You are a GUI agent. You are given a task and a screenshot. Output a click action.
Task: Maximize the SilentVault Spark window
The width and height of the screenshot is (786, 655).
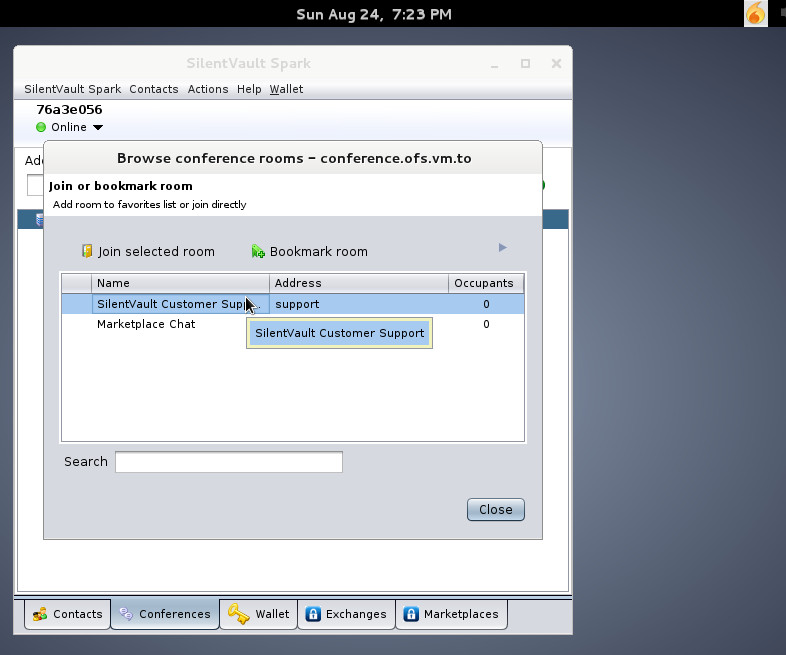coord(525,64)
